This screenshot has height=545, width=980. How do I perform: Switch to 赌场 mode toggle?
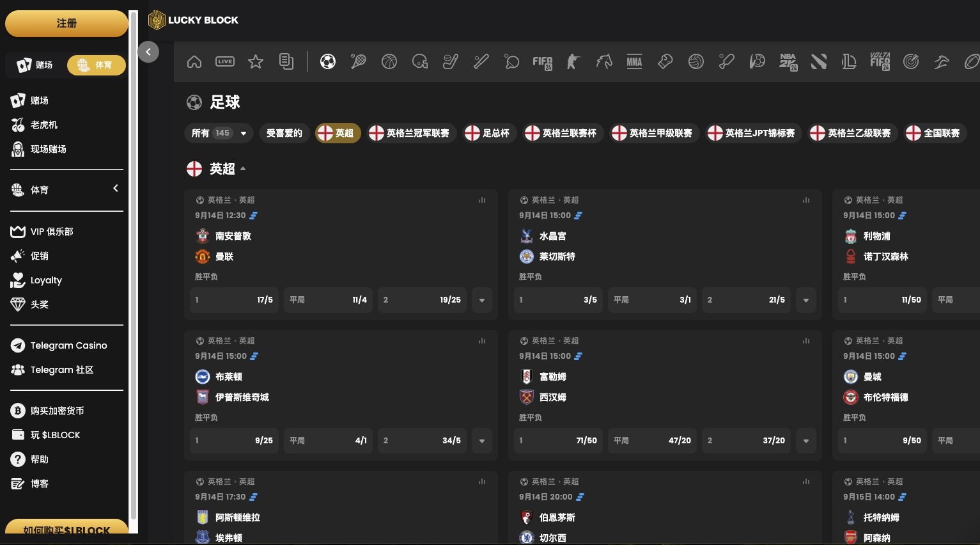[35, 65]
